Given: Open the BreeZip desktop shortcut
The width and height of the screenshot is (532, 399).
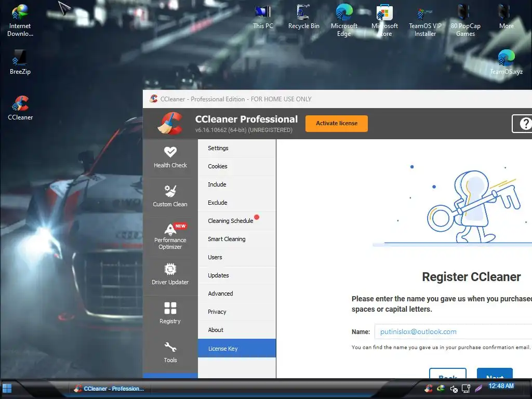Looking at the screenshot, I should 20,62.
